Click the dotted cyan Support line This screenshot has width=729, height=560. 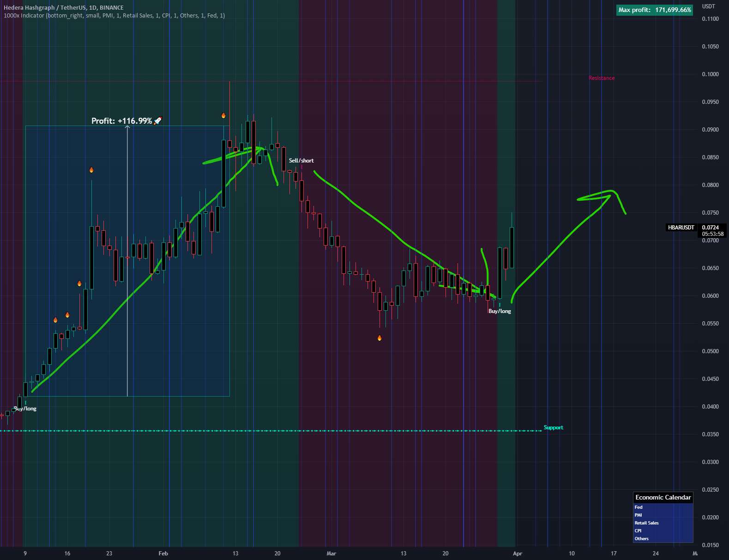(x=271, y=431)
